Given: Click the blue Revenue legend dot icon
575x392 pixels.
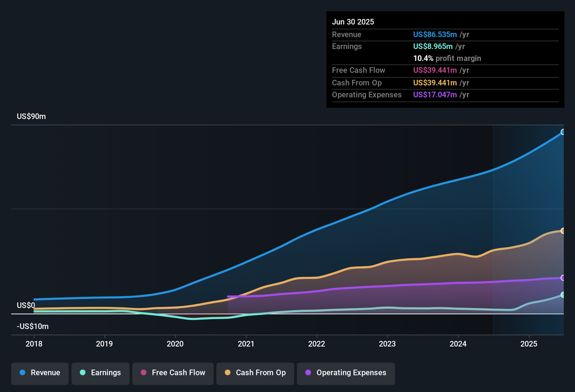Looking at the screenshot, I should [22, 373].
